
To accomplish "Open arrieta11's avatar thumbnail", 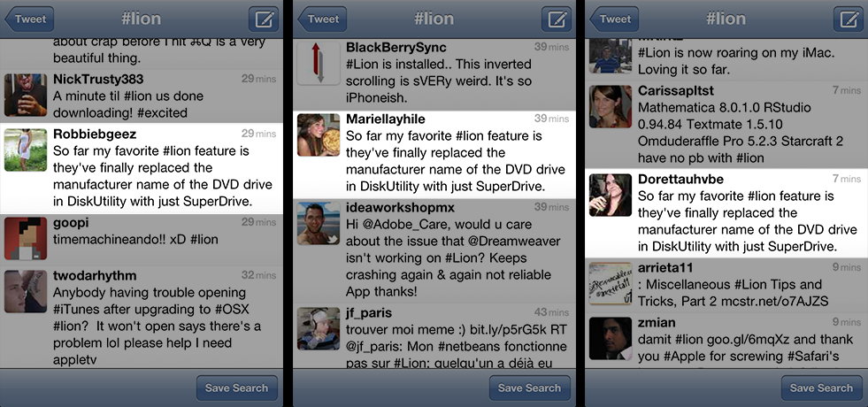I will 610,283.
